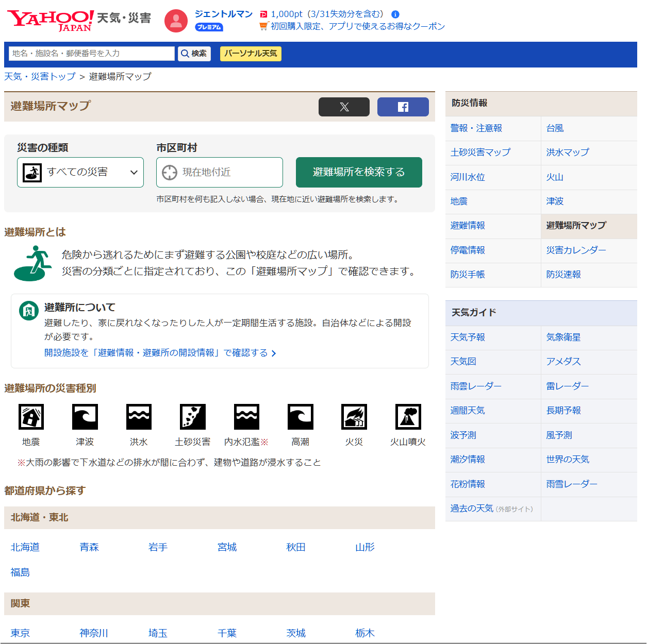The height and width of the screenshot is (644, 647).
Task: Click the 天気・災害トップ breadcrumb link
Action: (x=40, y=77)
